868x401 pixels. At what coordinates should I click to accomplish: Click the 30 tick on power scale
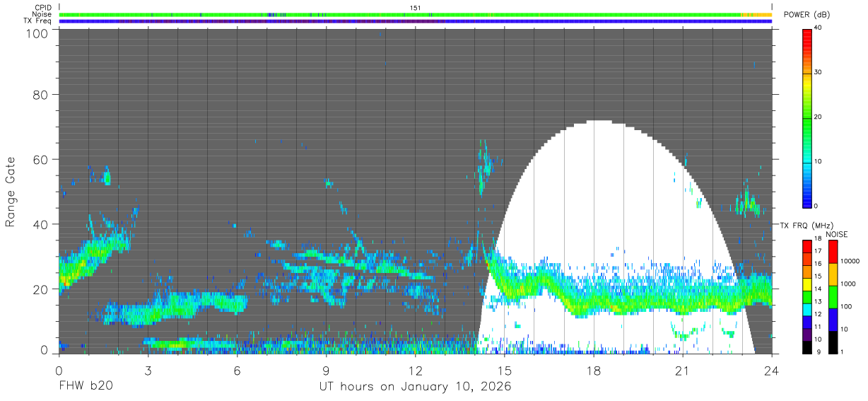tap(817, 73)
